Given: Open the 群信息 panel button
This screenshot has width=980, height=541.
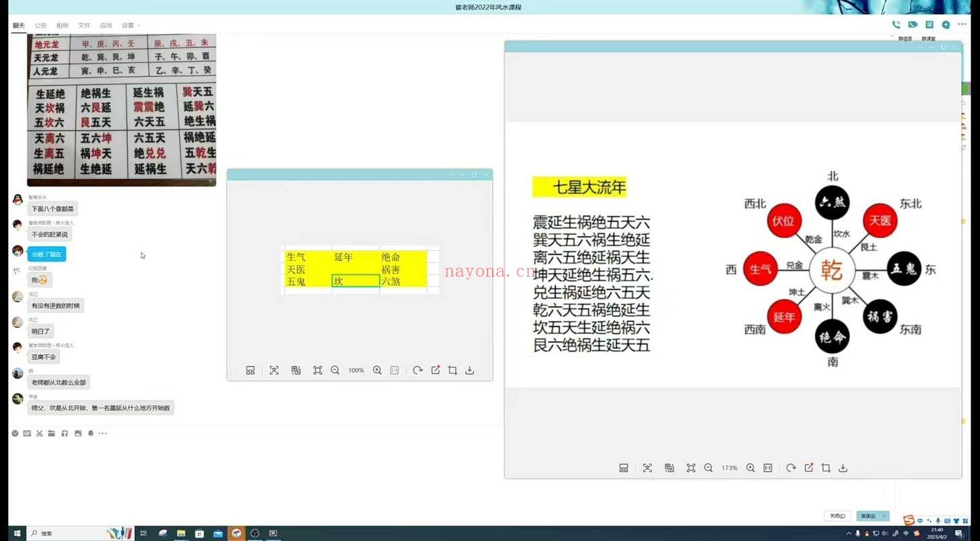Looking at the screenshot, I should point(906,39).
